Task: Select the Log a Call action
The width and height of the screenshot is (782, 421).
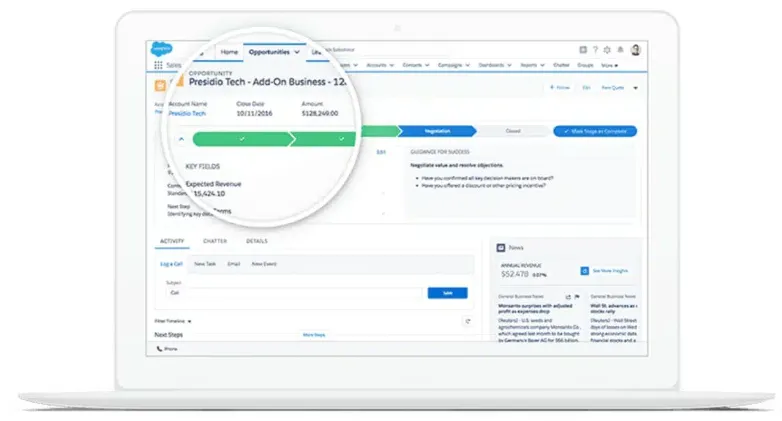Action: coord(171,264)
